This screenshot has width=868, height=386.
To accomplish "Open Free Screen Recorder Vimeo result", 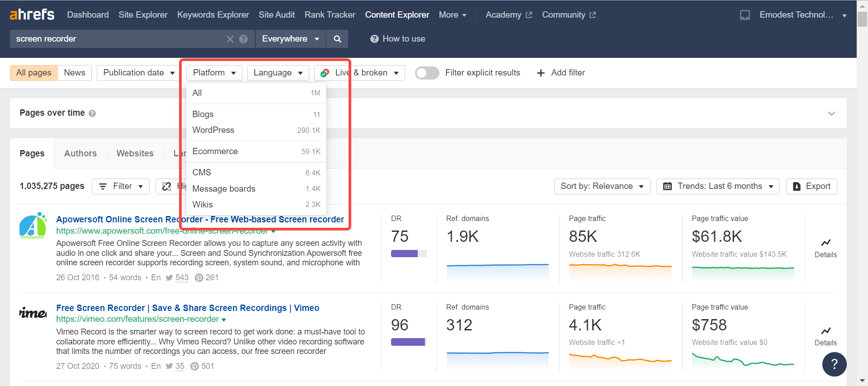I will [x=188, y=308].
